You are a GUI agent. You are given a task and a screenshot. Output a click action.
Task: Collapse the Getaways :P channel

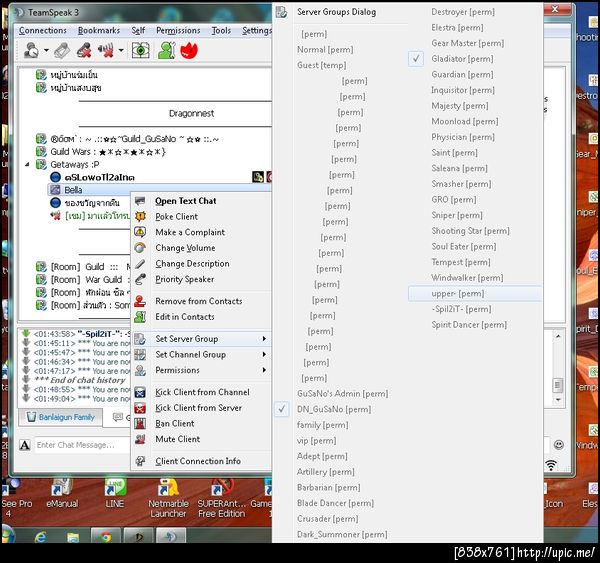[27, 164]
